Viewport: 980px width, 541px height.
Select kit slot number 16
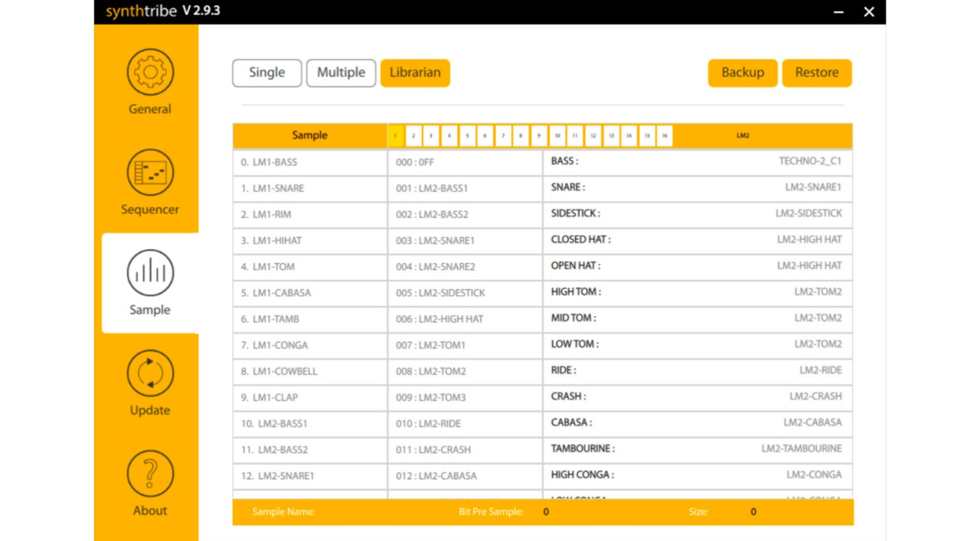pos(664,136)
